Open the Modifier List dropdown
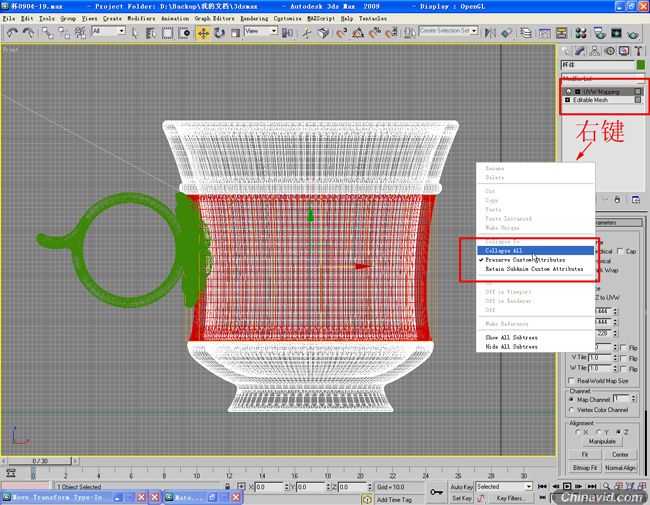Image resolution: width=650 pixels, height=505 pixels. (x=603, y=78)
